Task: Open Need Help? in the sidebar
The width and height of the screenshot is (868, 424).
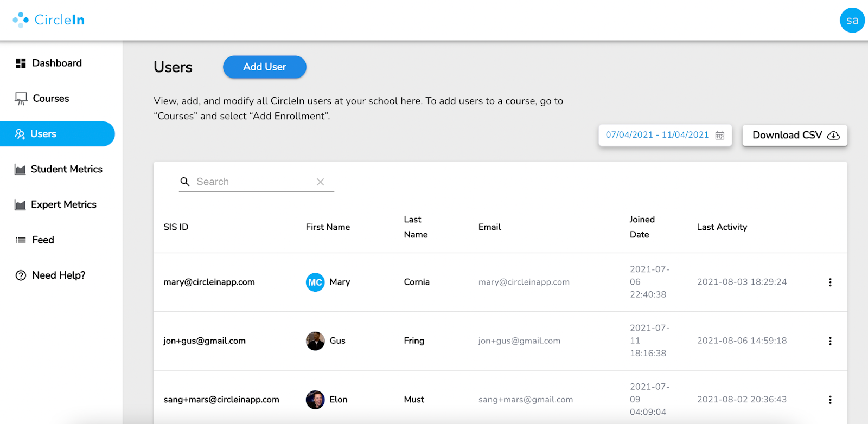Action: pos(59,275)
